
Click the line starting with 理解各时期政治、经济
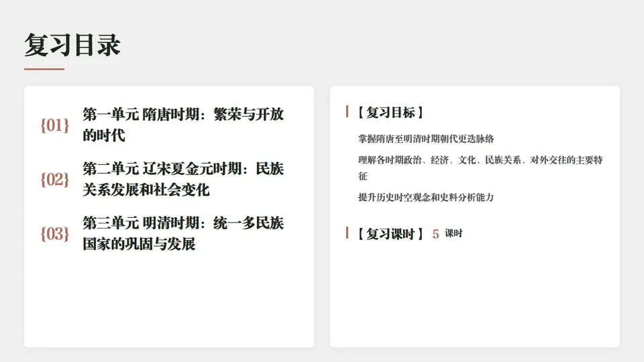click(x=480, y=168)
